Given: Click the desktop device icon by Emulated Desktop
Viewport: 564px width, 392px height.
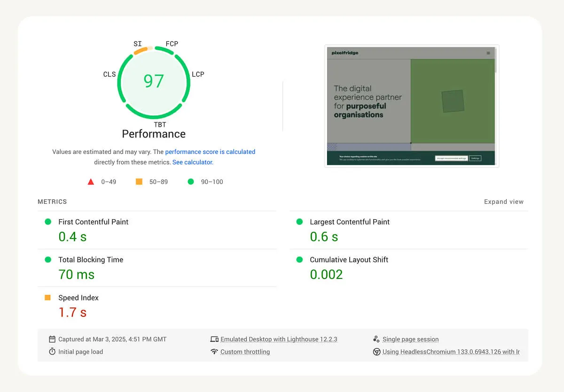Looking at the screenshot, I should (x=214, y=339).
